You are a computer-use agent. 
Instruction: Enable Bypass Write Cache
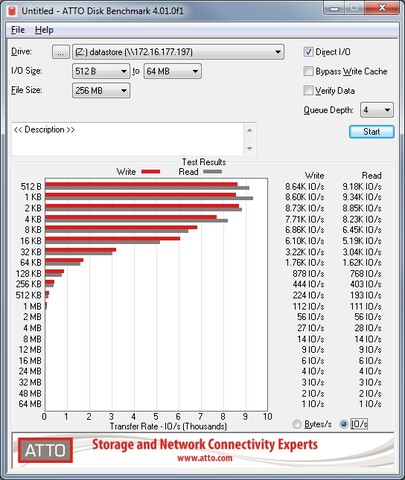point(308,71)
